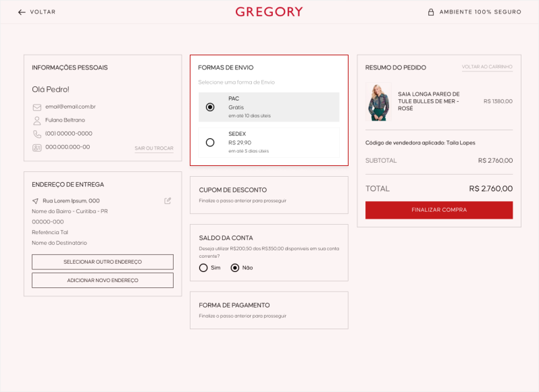The image size is (539, 392).
Task: Click the user profile icon
Action: [37, 120]
